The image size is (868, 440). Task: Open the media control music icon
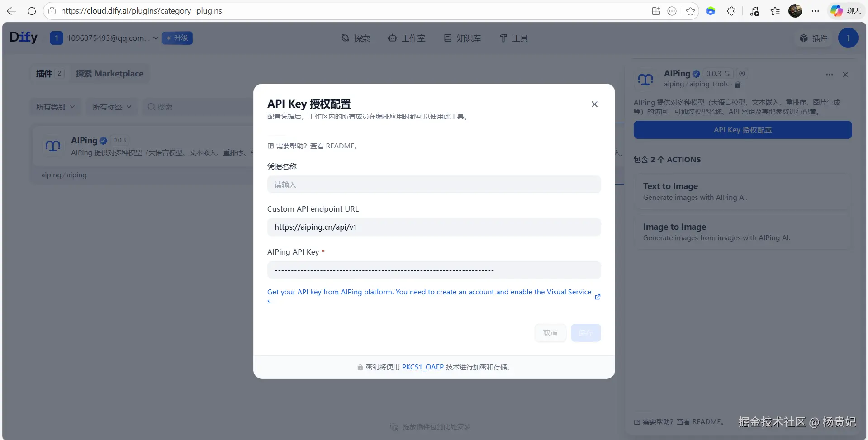(754, 11)
